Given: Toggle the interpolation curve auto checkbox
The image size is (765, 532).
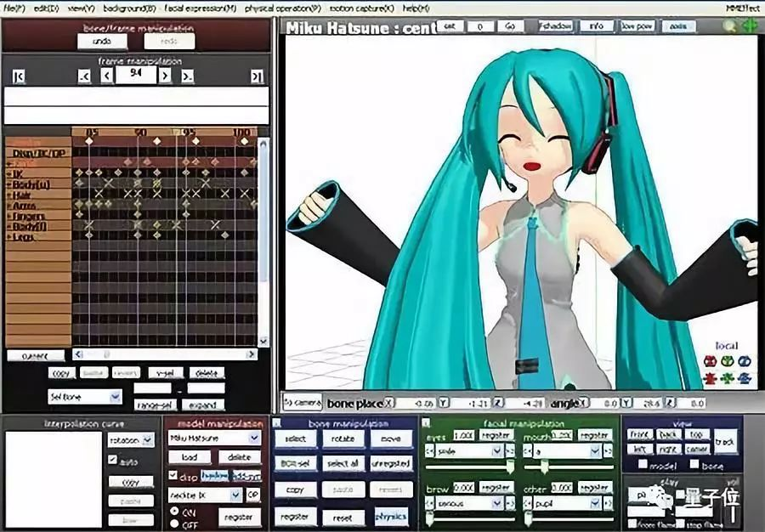Looking at the screenshot, I should (x=113, y=460).
